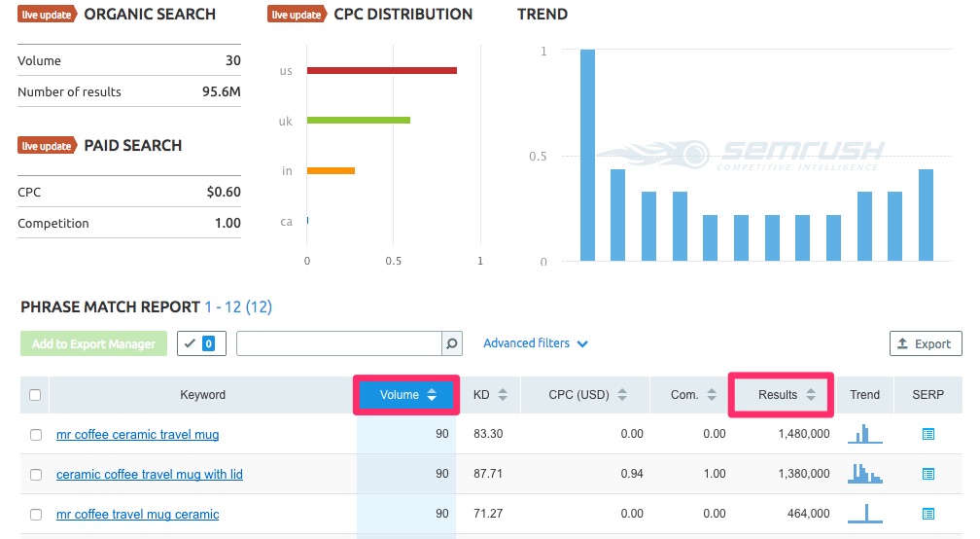Check the box for mr coffee ceramic travel mug
Image resolution: width=980 pixels, height=539 pixels.
36,435
